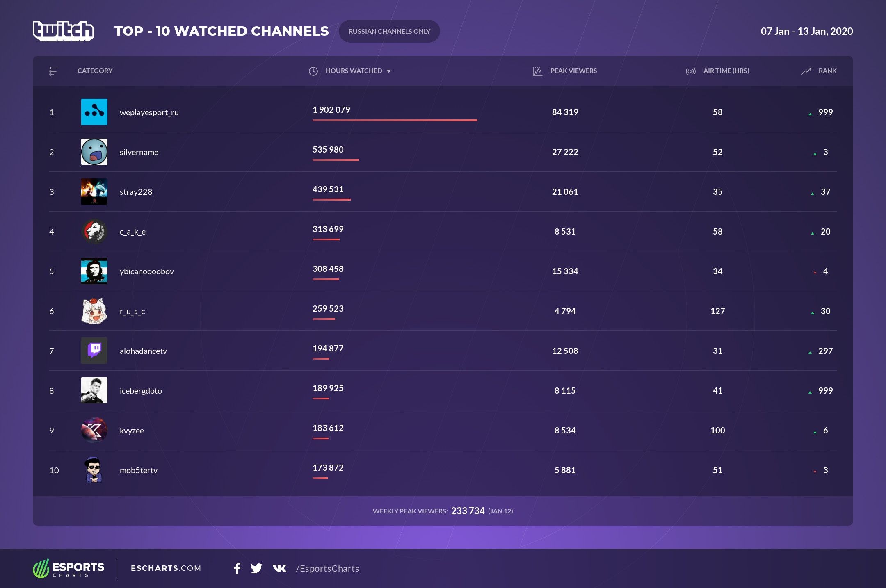Open the Facebook icon in footer
This screenshot has height=588, width=886.
[x=237, y=568]
